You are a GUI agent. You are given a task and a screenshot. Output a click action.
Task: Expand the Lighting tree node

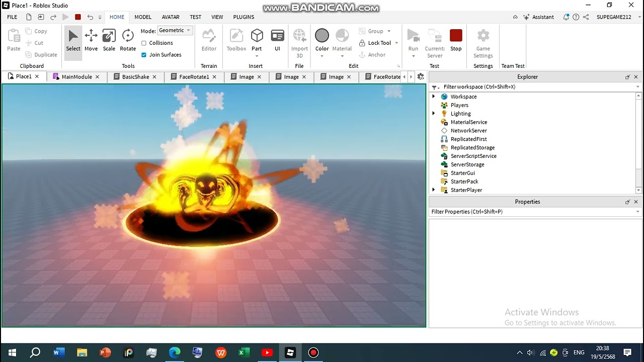coord(434,114)
